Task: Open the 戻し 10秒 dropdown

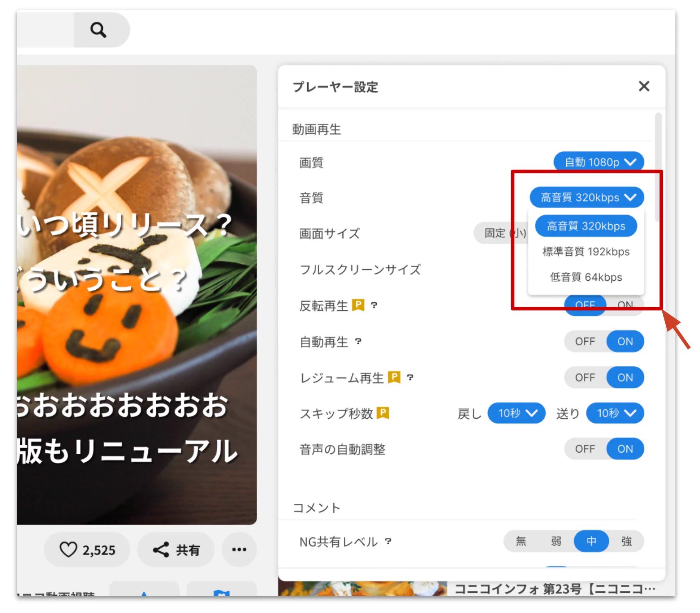Action: [x=516, y=413]
